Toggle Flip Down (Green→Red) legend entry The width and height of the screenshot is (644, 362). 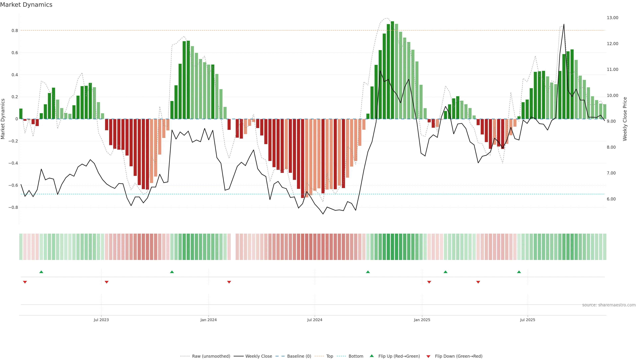(x=459, y=356)
